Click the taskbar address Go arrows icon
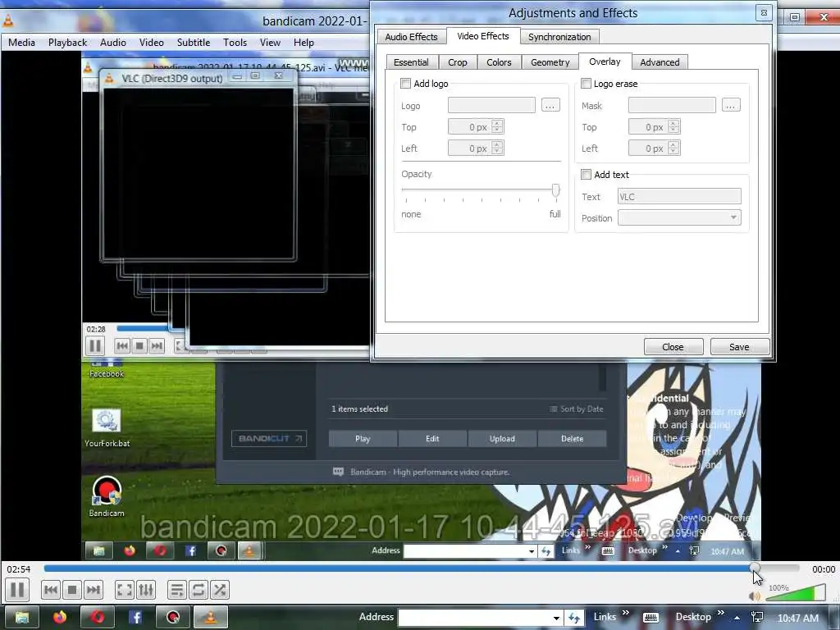This screenshot has width=840, height=630. [x=574, y=618]
